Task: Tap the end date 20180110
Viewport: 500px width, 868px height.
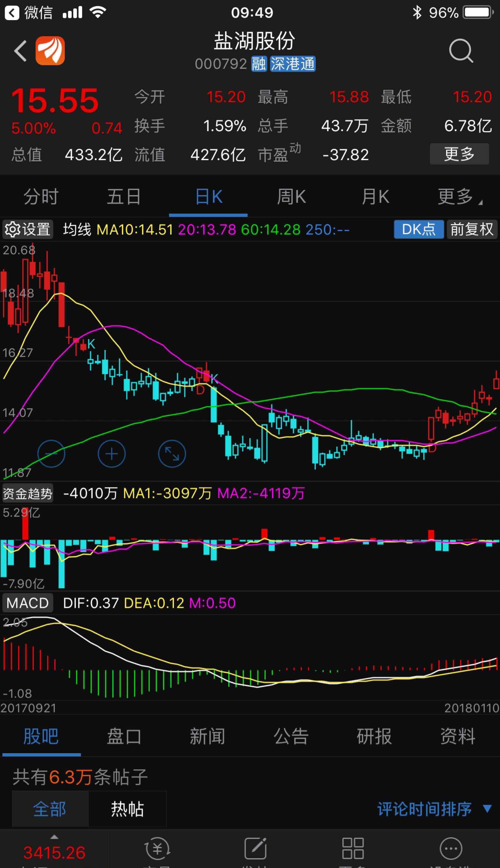Action: pyautogui.click(x=472, y=708)
